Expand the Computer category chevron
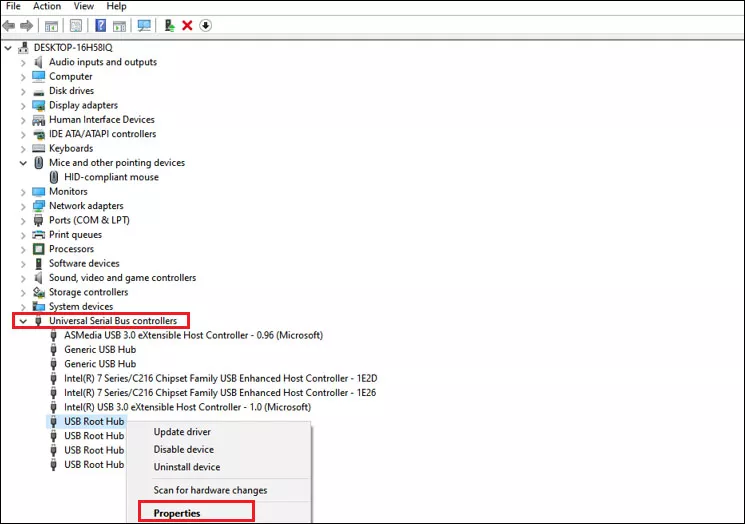This screenshot has width=745, height=524. pyautogui.click(x=23, y=77)
